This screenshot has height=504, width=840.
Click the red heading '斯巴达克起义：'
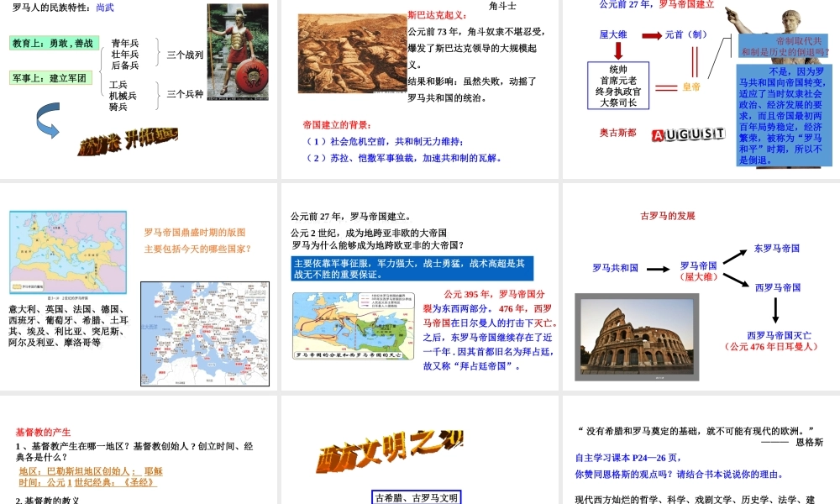coord(437,15)
